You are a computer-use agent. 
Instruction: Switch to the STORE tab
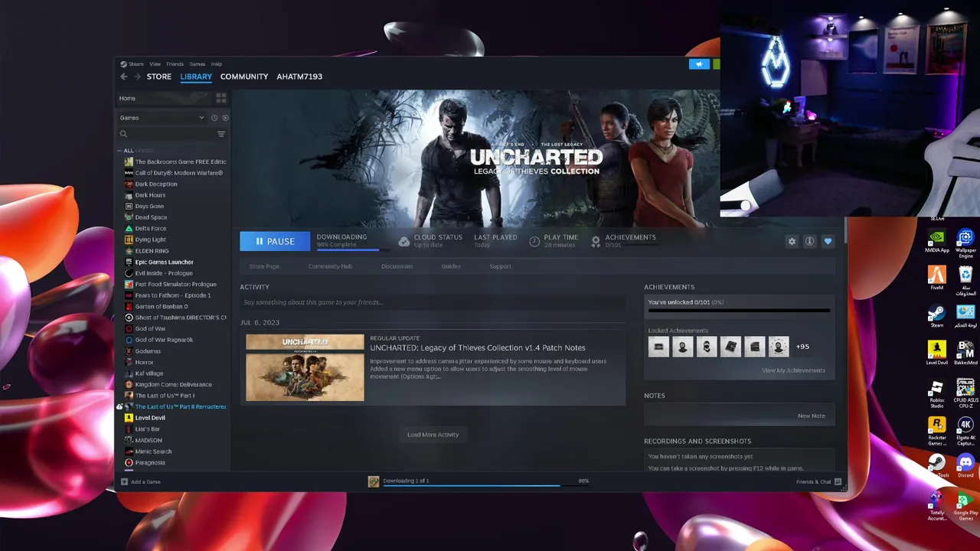pyautogui.click(x=158, y=77)
